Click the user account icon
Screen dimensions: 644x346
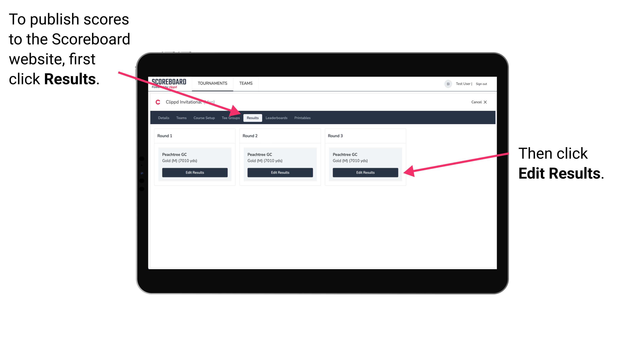click(448, 84)
